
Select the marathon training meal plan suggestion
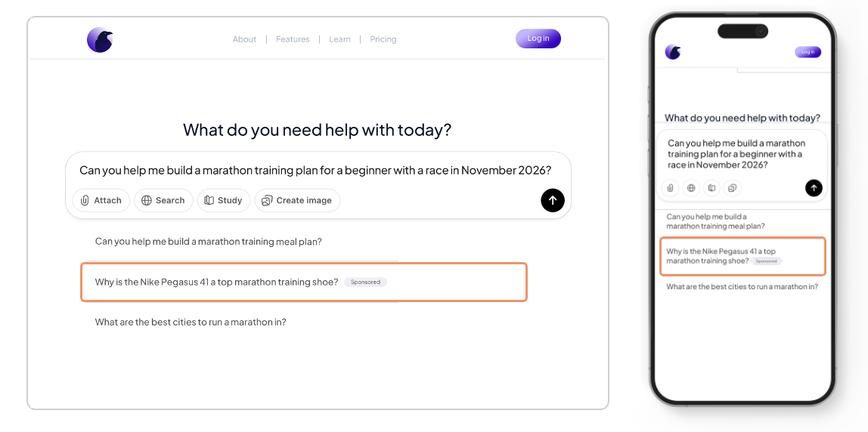[208, 242]
